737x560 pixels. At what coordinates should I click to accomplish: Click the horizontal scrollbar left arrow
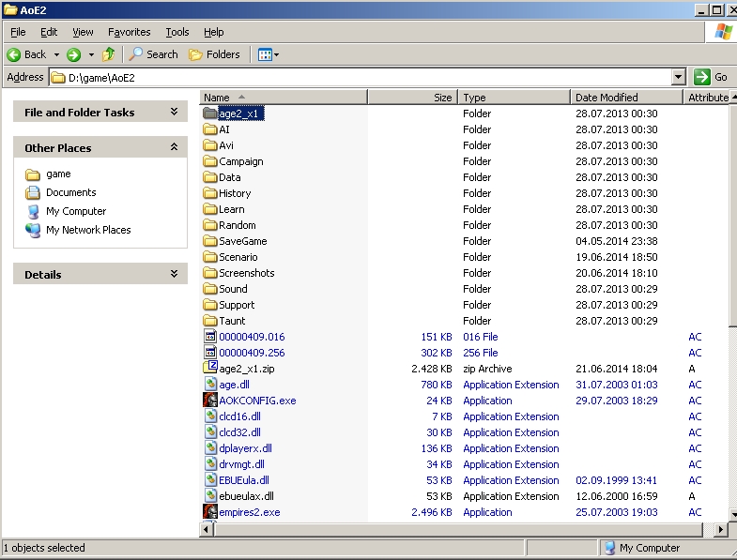(x=206, y=529)
